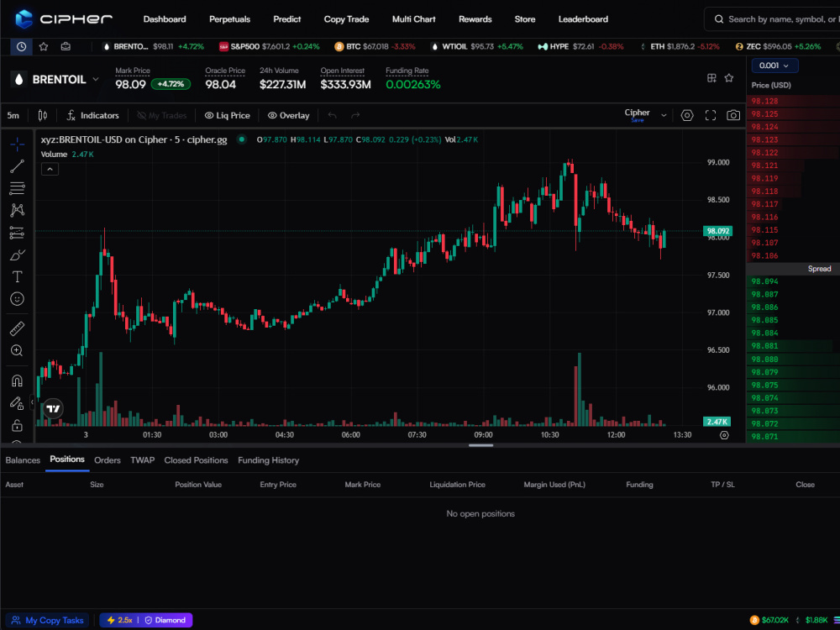
Task: Activate the zoom in tool
Action: [17, 351]
